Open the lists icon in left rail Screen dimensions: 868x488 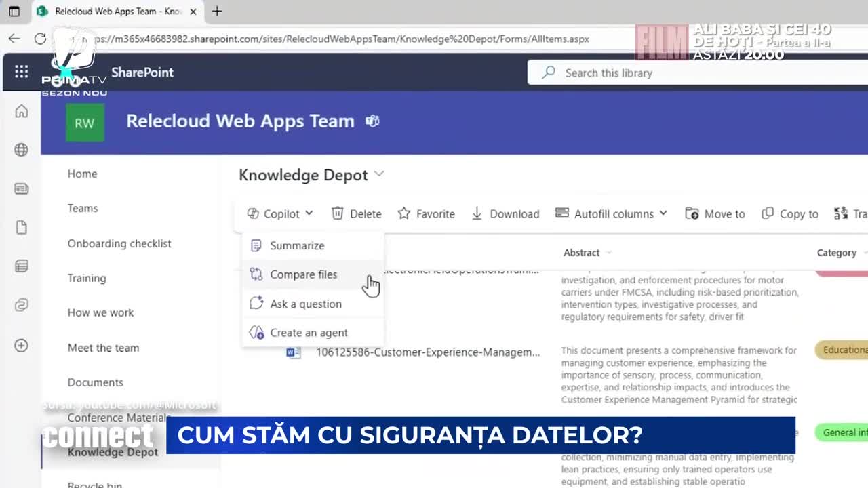(x=21, y=266)
